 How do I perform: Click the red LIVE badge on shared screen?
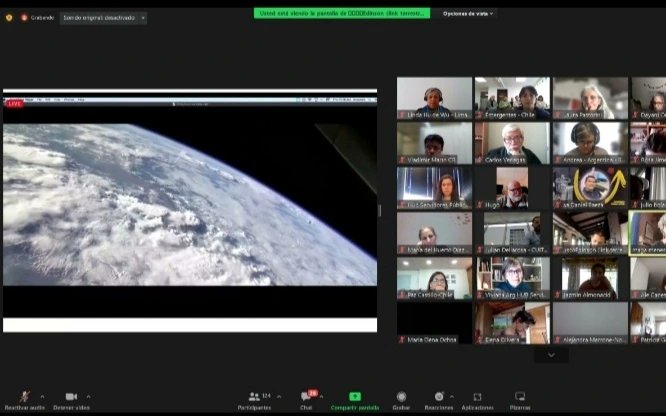tap(14, 104)
